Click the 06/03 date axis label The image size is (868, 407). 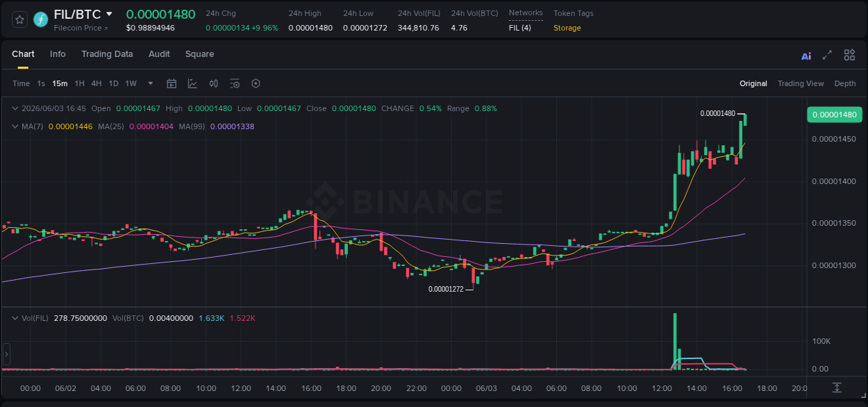[486, 388]
